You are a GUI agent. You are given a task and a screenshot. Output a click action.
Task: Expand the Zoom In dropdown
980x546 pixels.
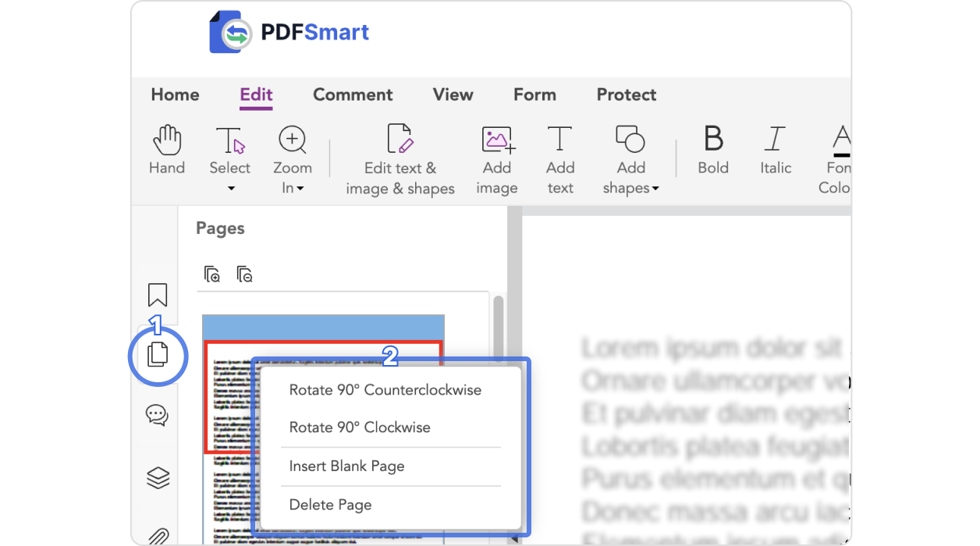300,188
